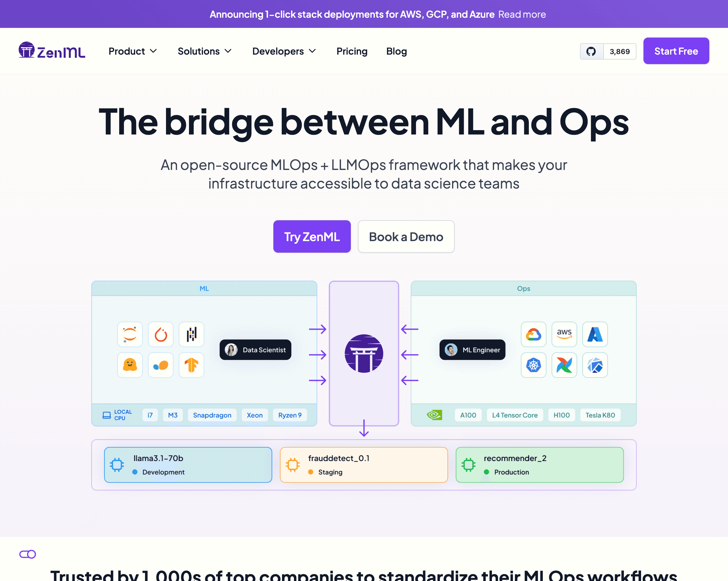Image resolution: width=728 pixels, height=581 pixels.
Task: Click the L4 Tensor Core label
Action: (515, 415)
